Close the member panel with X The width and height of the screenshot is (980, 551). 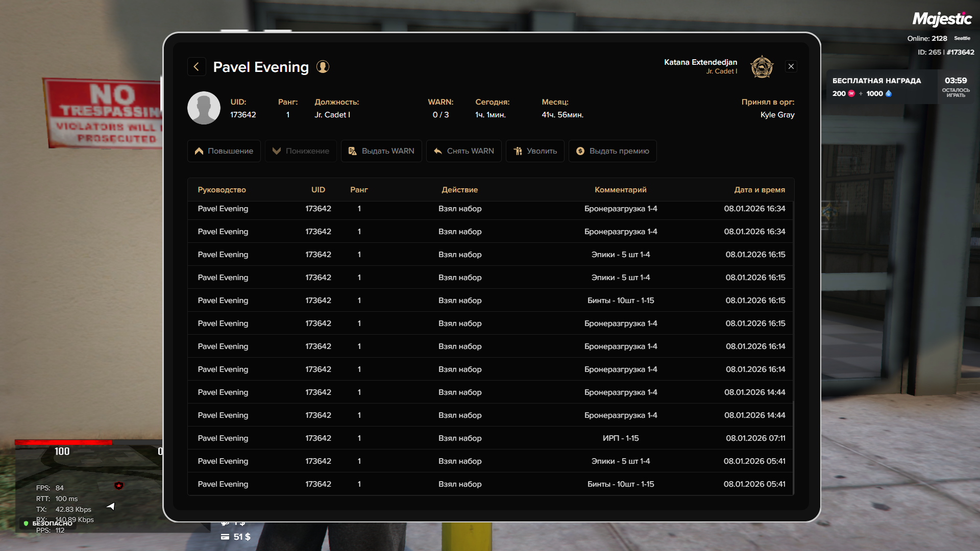coord(791,67)
